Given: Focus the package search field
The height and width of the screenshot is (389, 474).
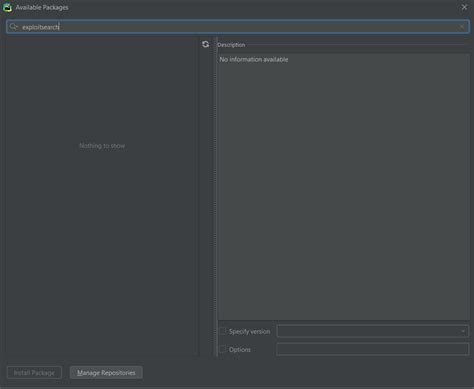Looking at the screenshot, I should [238, 27].
